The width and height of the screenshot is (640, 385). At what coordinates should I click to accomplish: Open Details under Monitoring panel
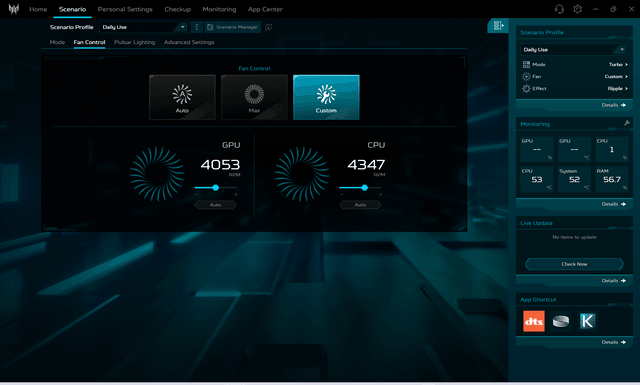click(613, 204)
